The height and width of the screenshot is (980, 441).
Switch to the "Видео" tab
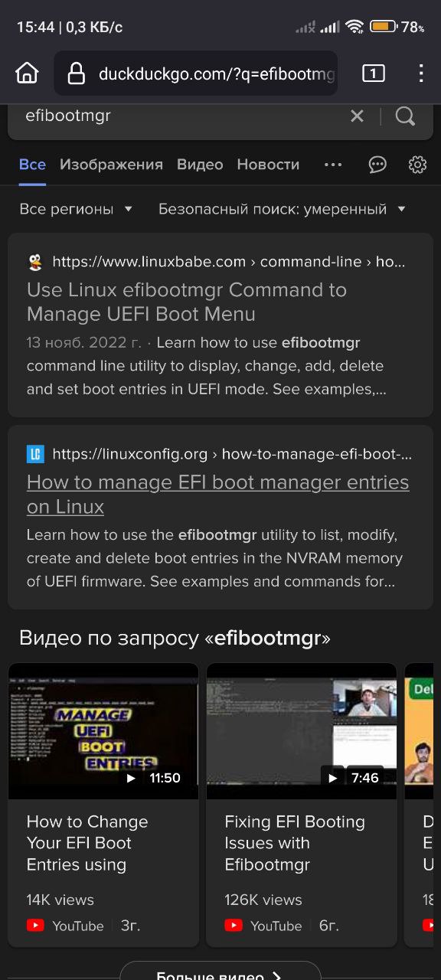(200, 165)
